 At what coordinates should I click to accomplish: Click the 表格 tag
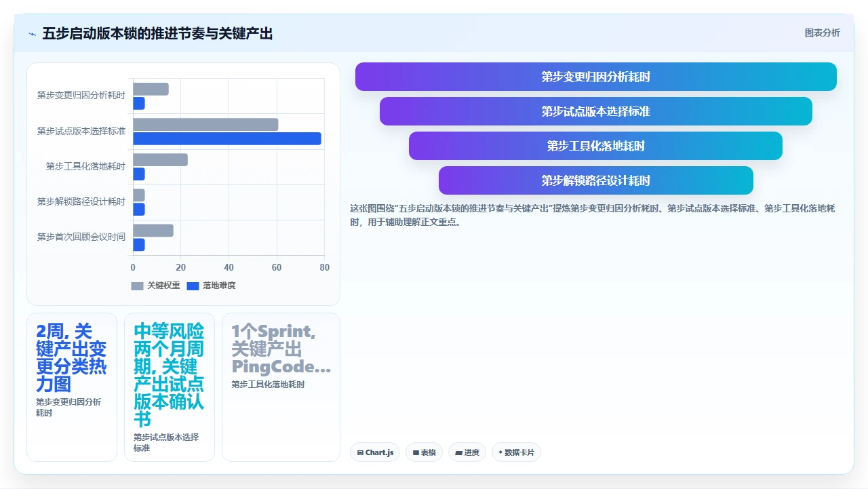tap(425, 452)
